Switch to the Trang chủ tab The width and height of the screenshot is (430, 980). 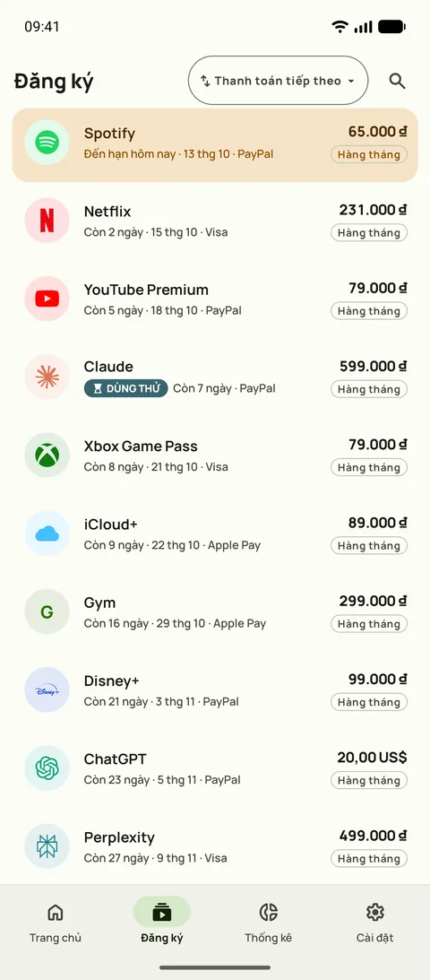coord(55,924)
